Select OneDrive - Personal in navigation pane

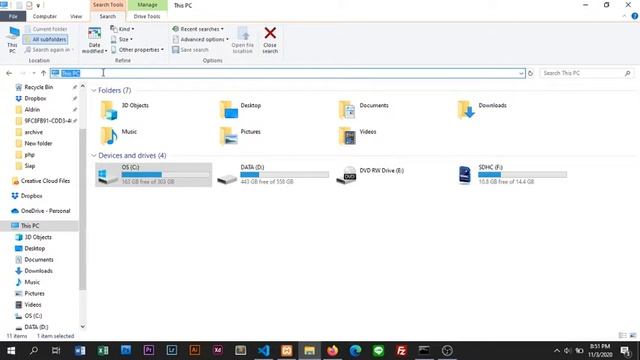(x=41, y=211)
